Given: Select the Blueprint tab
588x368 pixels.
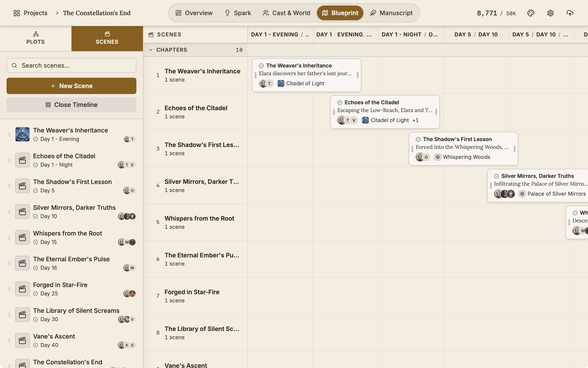Looking at the screenshot, I should (340, 13).
